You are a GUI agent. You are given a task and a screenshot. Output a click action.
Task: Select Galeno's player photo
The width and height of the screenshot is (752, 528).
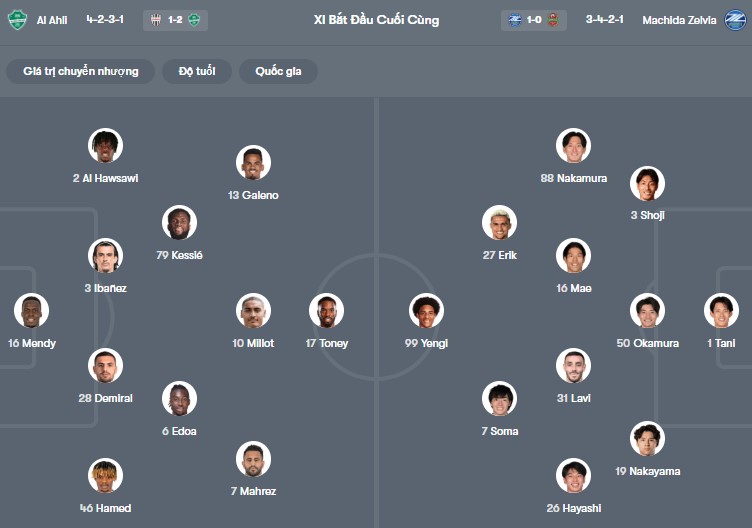(x=253, y=163)
